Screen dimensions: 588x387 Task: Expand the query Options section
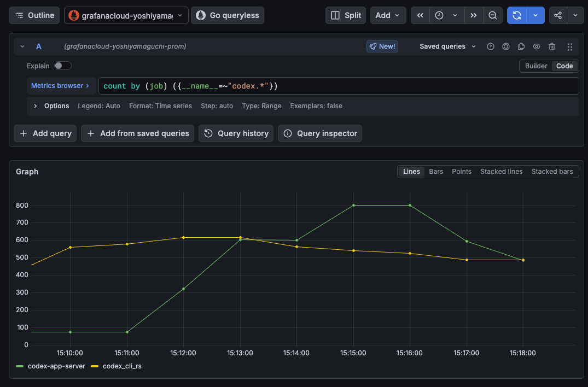[x=35, y=106]
